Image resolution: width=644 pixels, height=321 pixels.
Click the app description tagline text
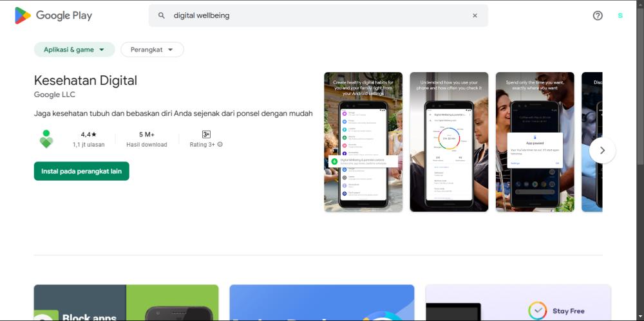click(x=173, y=113)
